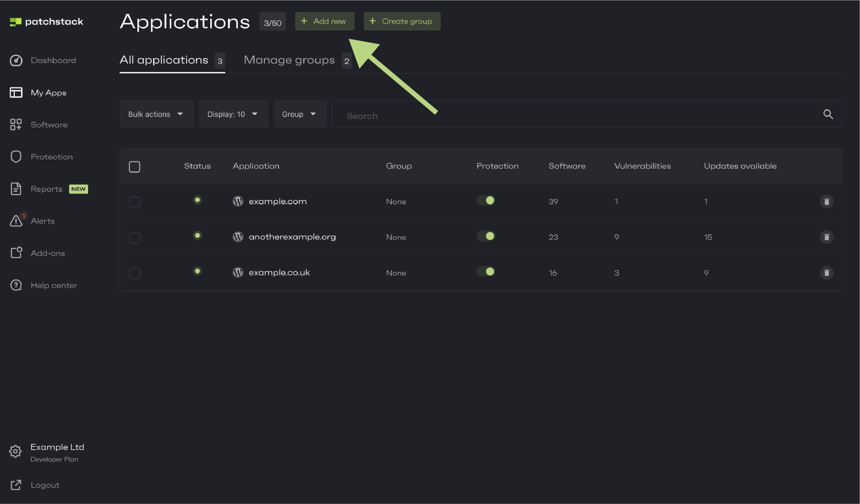
Task: View the Alerts warning triangle icon
Action: (x=16, y=220)
